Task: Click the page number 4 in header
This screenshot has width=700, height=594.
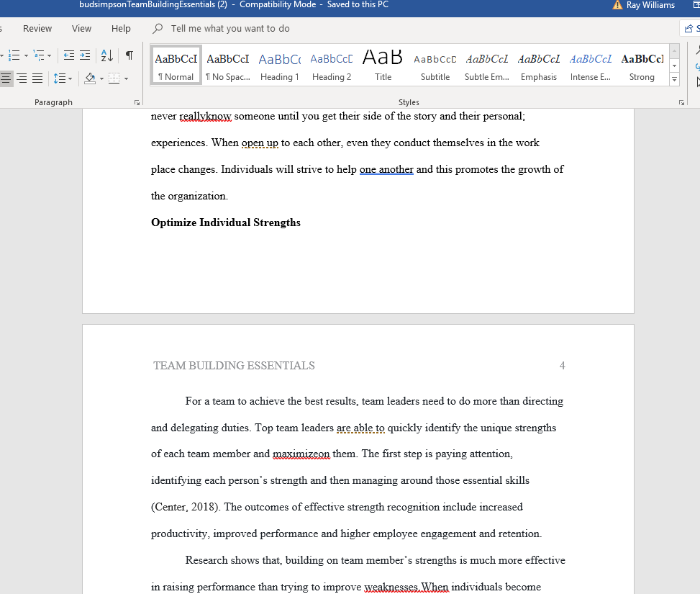Action: (563, 366)
